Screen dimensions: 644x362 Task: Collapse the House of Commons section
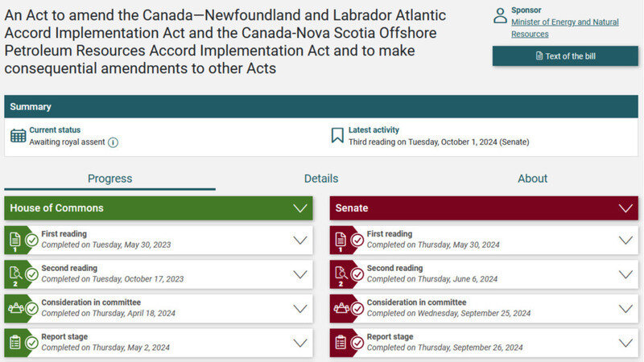[x=300, y=208]
